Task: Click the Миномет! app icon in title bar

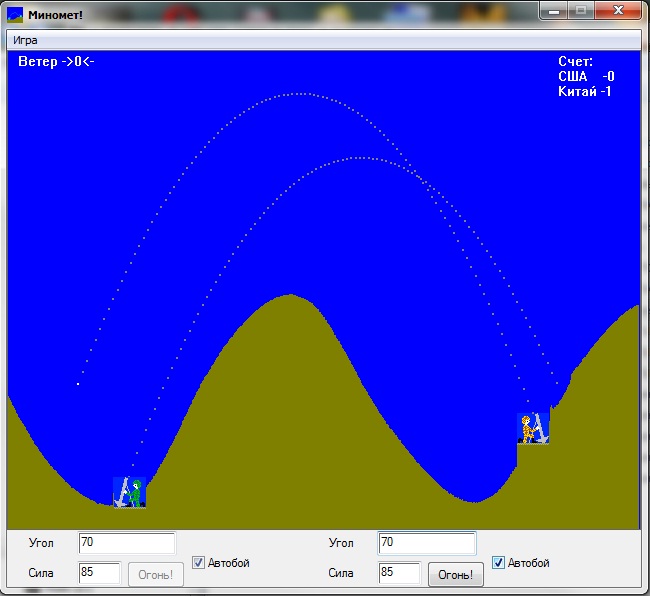Action: [x=15, y=13]
